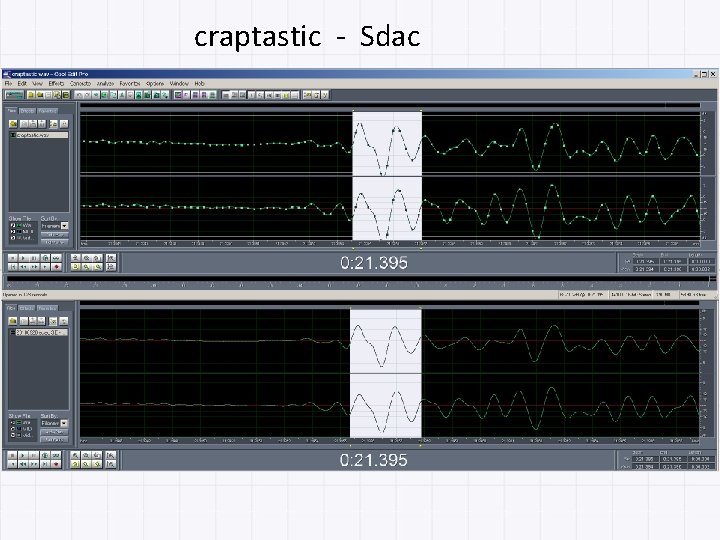Screen dimensions: 720x540
Task: Open the Edit menu
Action: 22,84
